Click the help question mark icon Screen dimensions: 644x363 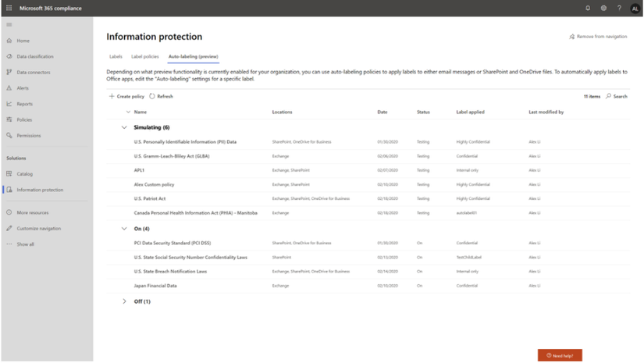point(619,8)
